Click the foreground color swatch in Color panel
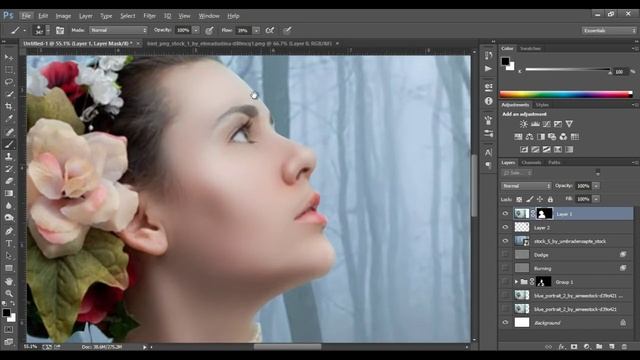 point(505,61)
